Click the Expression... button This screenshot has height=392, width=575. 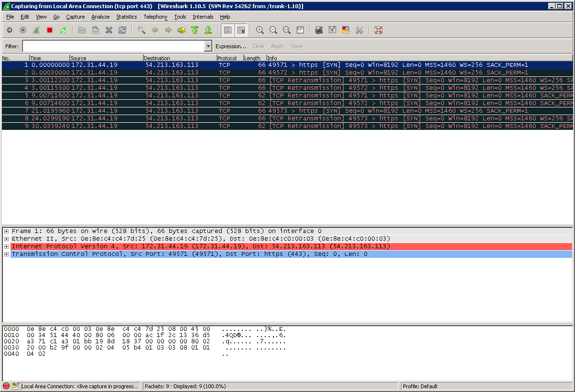230,46
